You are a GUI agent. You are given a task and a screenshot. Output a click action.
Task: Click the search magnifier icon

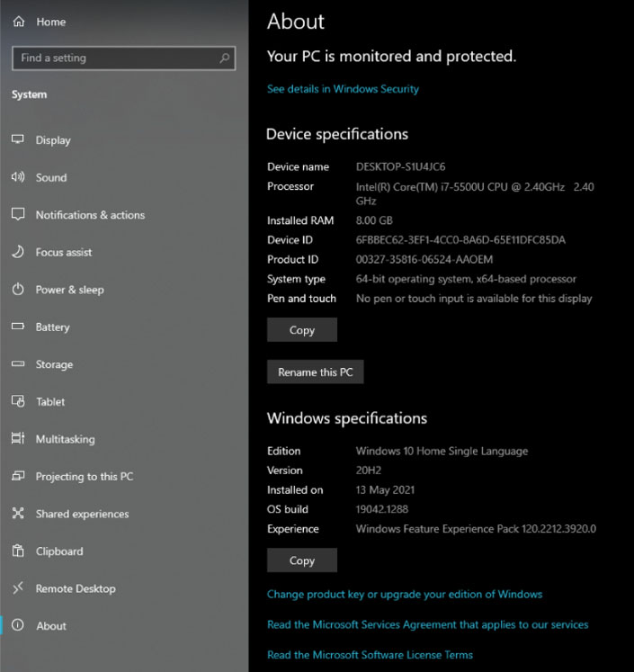click(x=225, y=58)
